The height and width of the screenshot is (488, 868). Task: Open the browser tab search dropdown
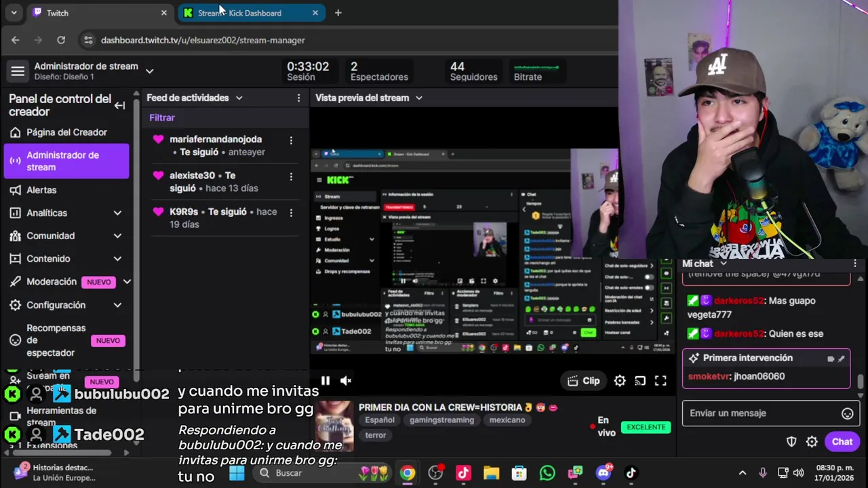14,13
